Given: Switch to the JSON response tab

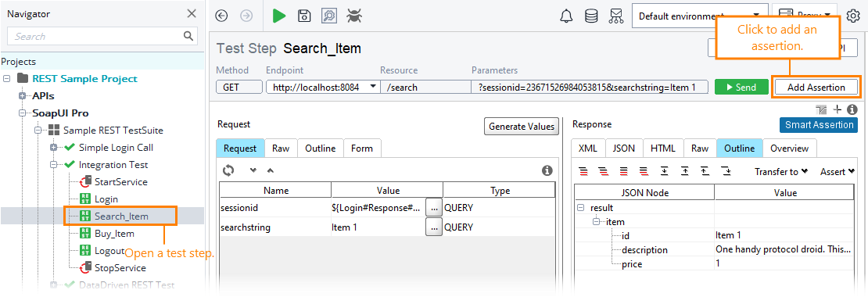Looking at the screenshot, I should (624, 148).
